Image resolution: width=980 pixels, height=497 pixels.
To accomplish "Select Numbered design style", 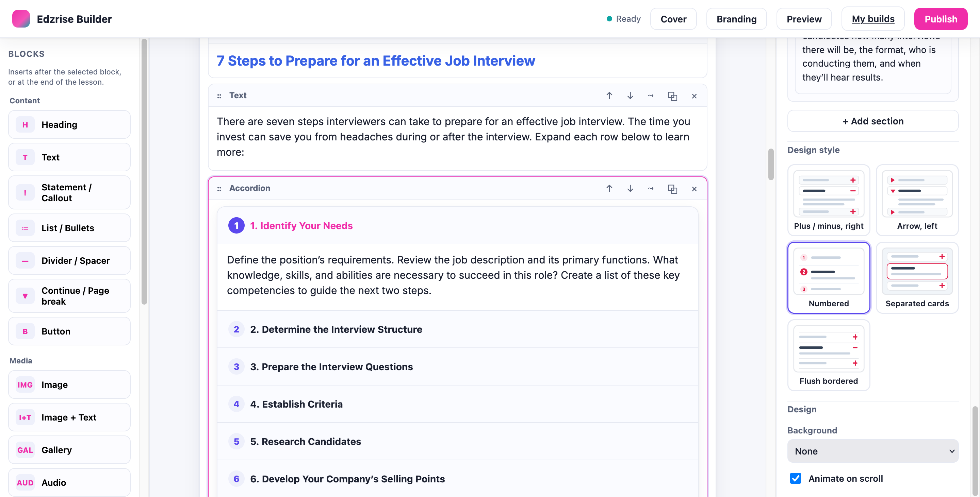I will 828,278.
